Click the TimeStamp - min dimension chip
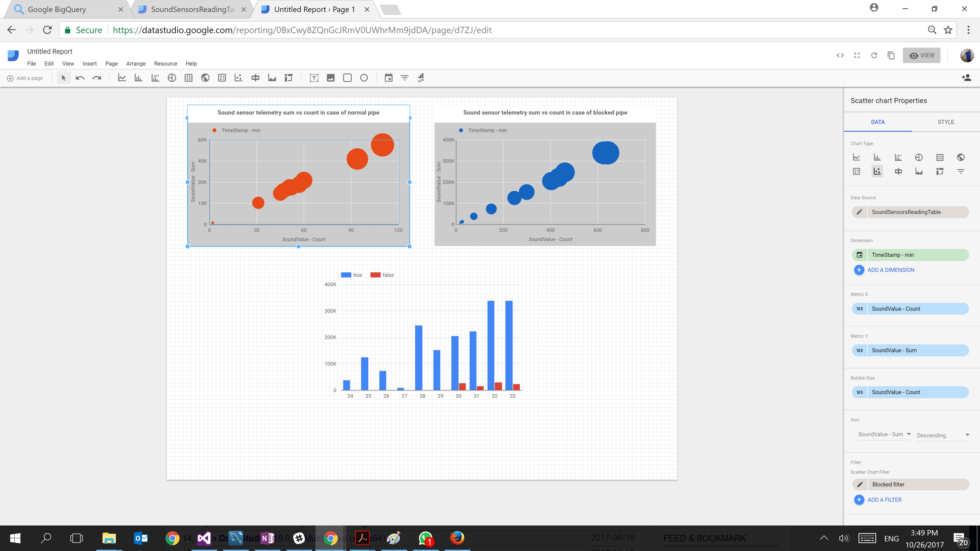 [910, 255]
